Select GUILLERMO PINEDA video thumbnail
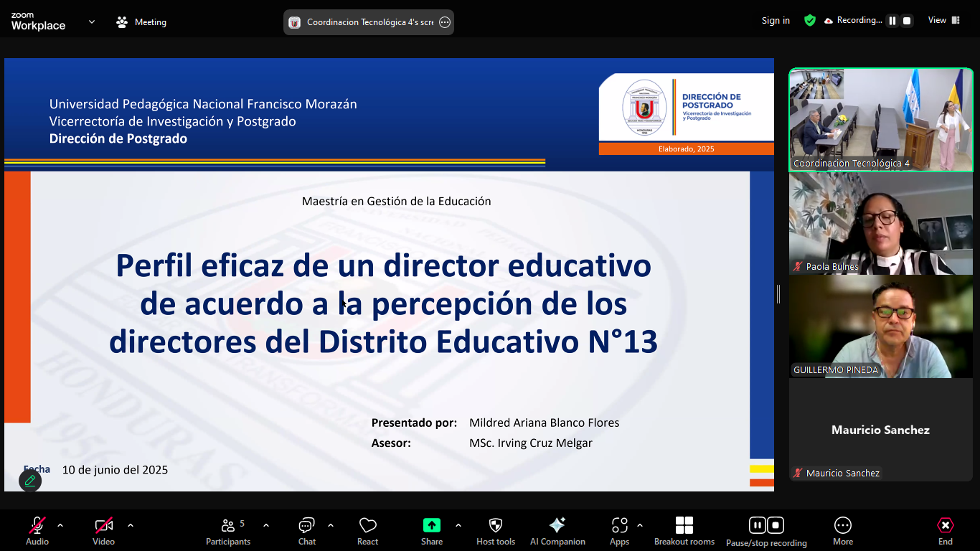980x551 pixels. (881, 326)
